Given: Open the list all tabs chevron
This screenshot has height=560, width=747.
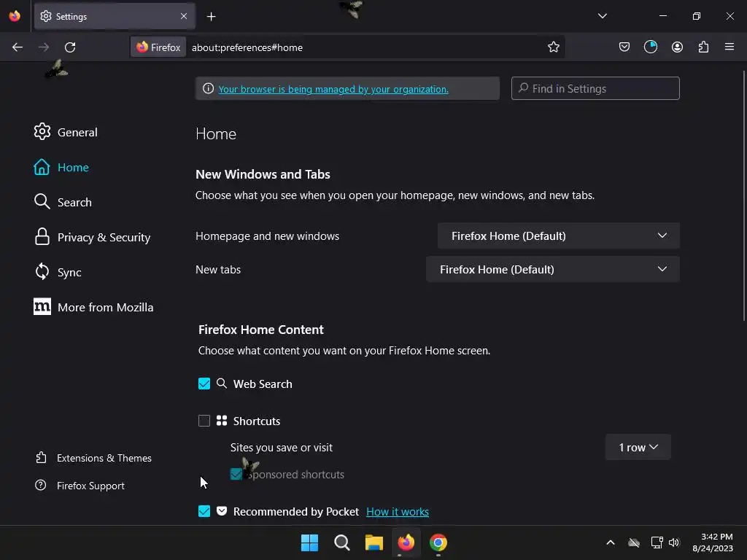Looking at the screenshot, I should [x=602, y=16].
